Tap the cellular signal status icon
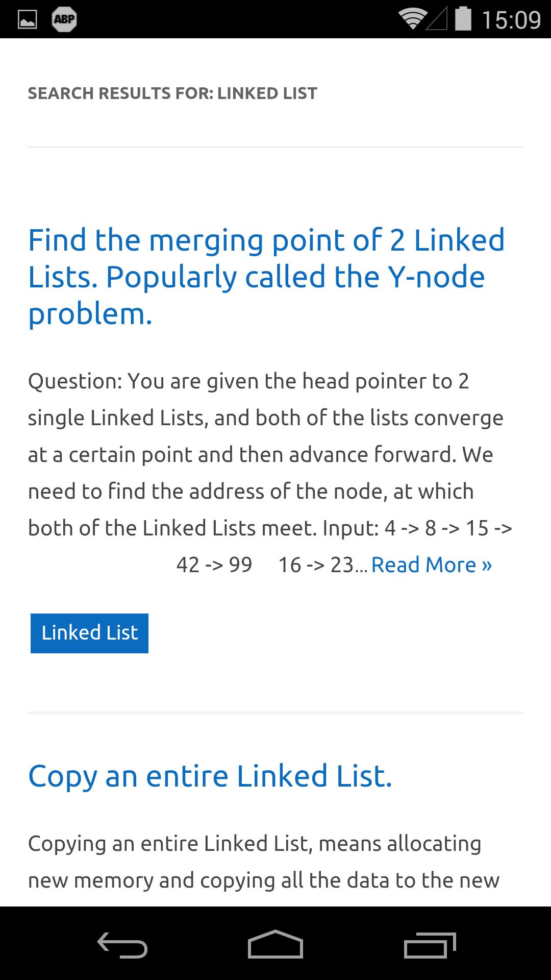 click(x=437, y=20)
